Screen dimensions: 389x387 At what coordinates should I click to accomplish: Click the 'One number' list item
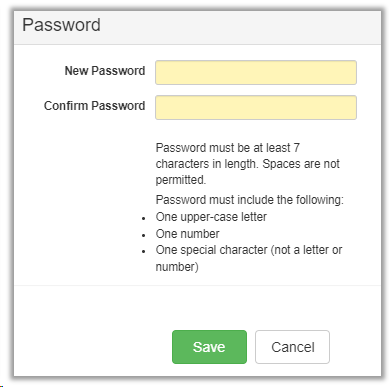click(187, 234)
